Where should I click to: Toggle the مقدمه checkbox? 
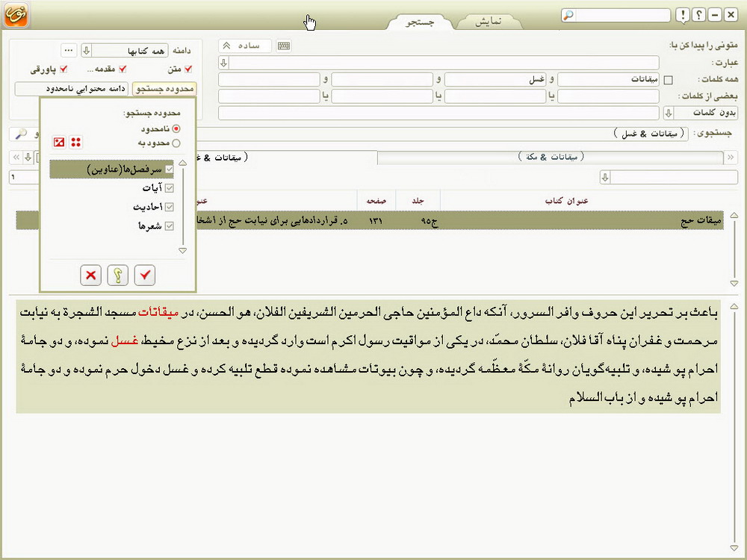click(x=123, y=69)
